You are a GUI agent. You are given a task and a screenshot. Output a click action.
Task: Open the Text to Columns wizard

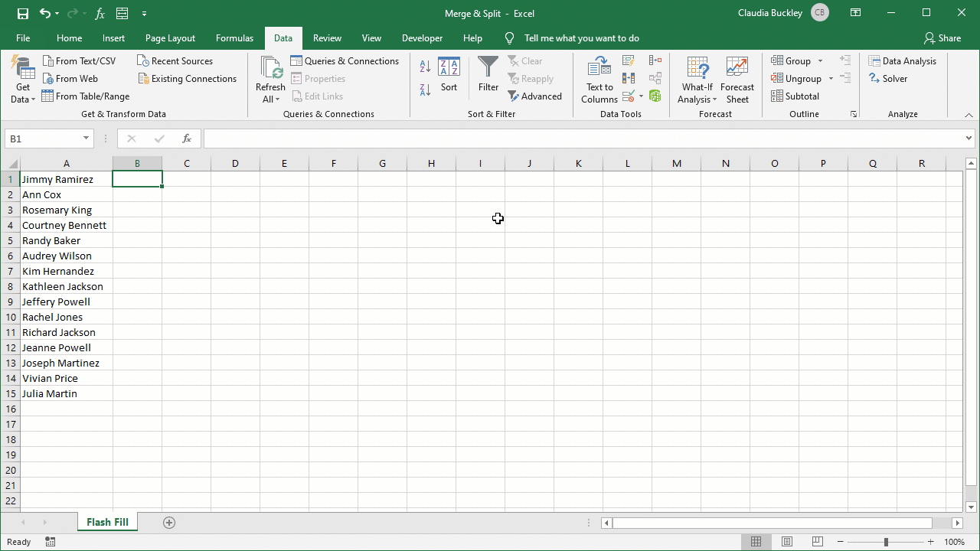click(599, 80)
